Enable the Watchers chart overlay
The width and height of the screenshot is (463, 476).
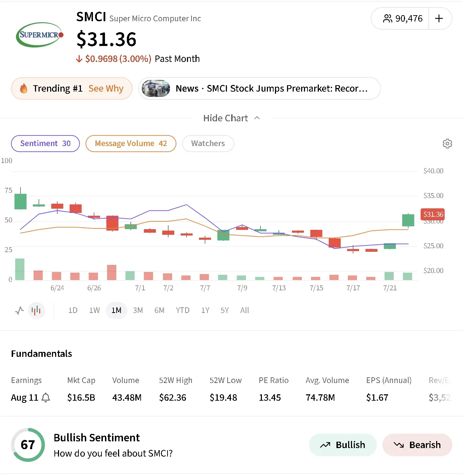point(208,144)
